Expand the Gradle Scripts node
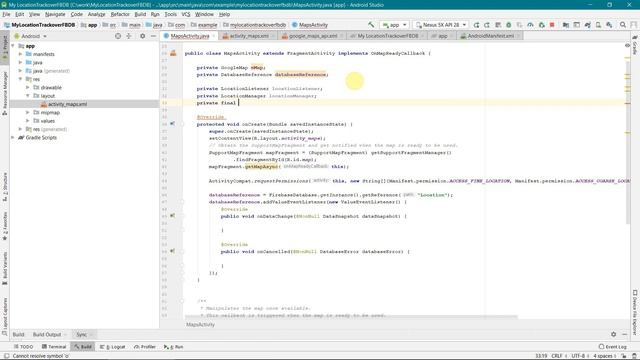Screen dimensions: 640x360 point(13,138)
